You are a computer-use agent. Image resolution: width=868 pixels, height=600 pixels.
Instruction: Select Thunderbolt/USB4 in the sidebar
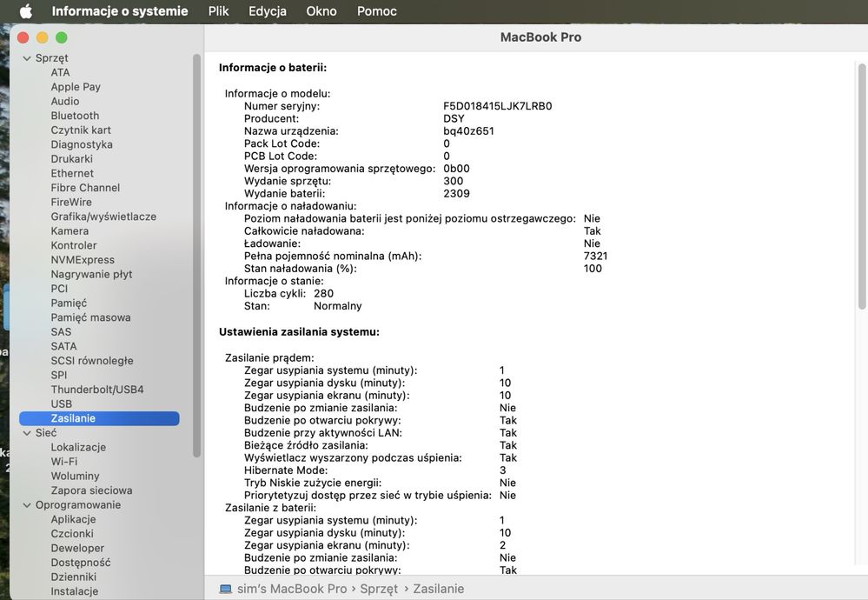tap(96, 390)
